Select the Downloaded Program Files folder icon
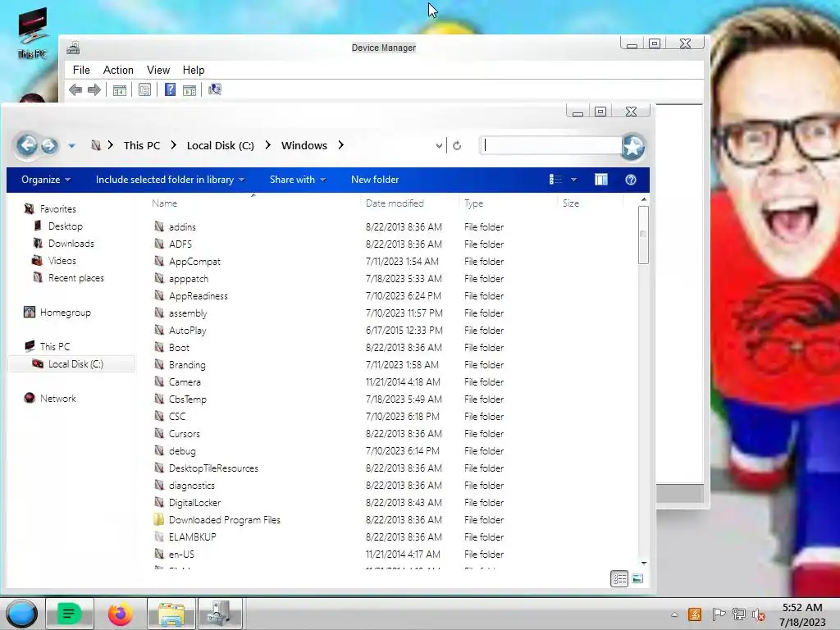 pyautogui.click(x=158, y=519)
